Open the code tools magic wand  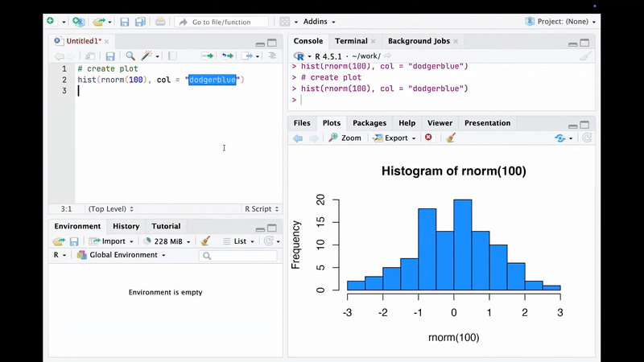tap(147, 56)
